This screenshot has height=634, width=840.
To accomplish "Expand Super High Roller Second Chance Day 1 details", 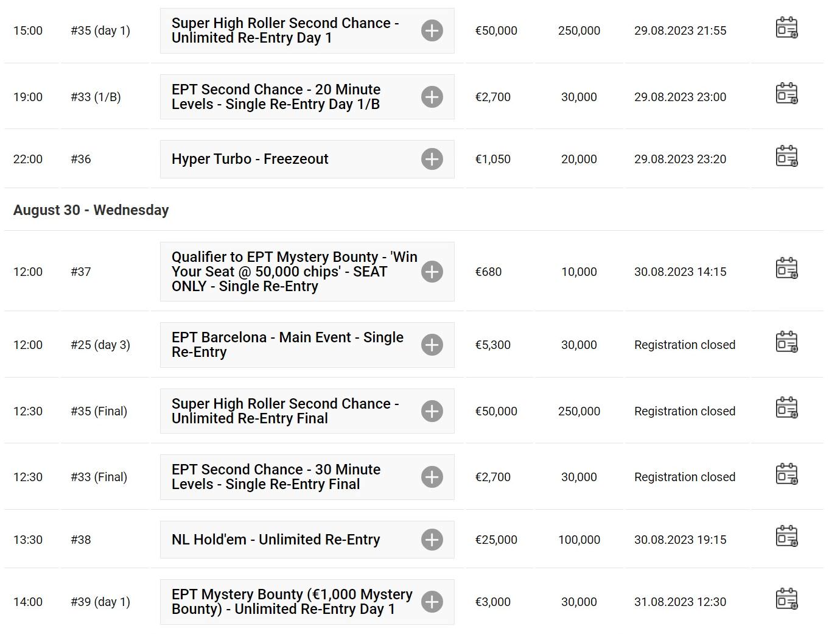I will pos(432,30).
